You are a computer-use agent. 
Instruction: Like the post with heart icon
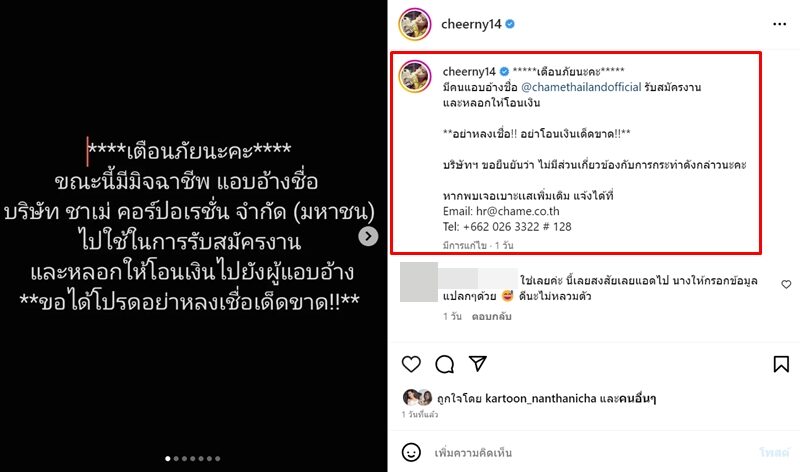point(411,364)
